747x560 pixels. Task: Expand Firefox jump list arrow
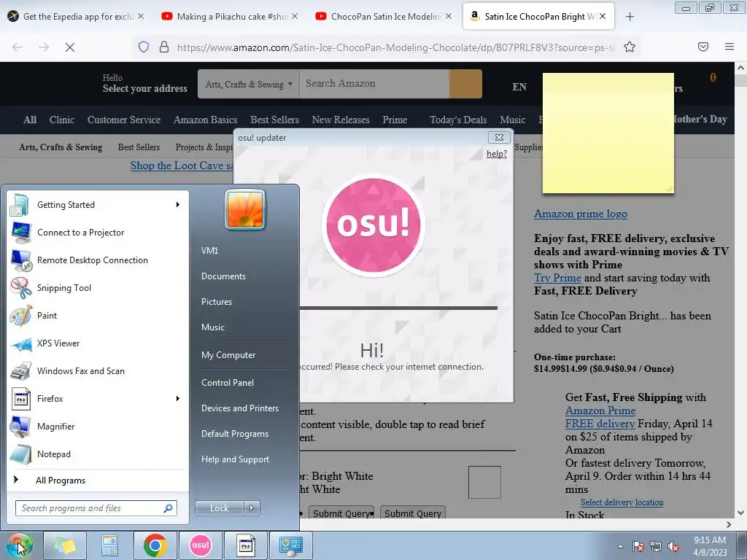[178, 399]
